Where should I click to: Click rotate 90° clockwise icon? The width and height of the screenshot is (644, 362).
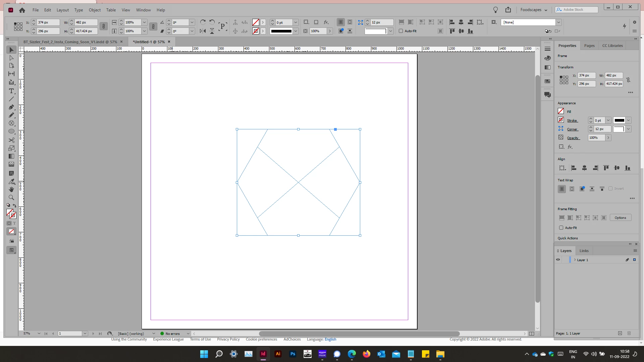(203, 22)
